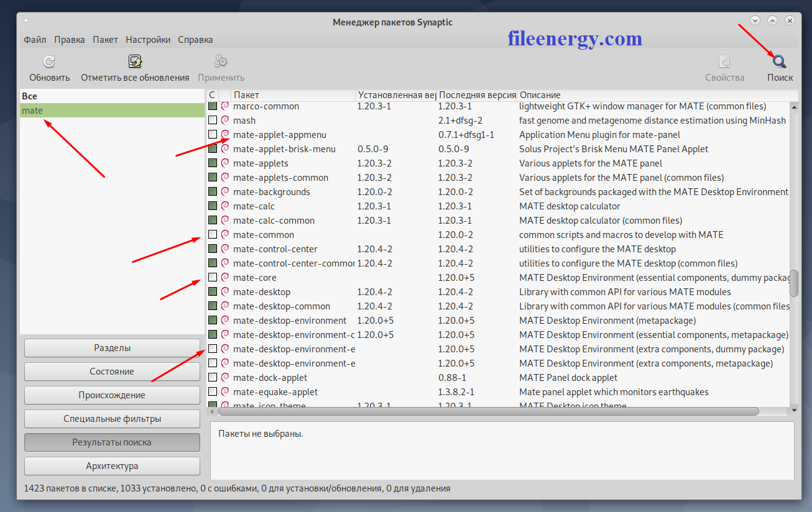Sort by the Последняя версия column header

476,95
